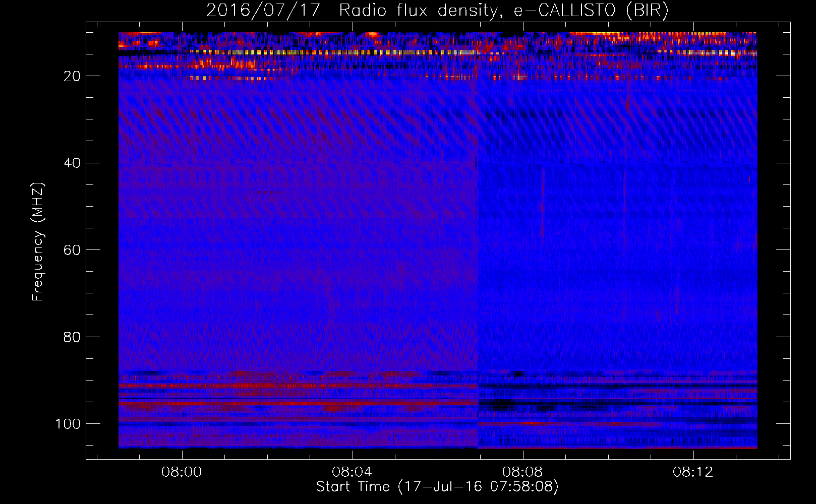
Task: Click the 40 frequency tick label
Action: (73, 163)
